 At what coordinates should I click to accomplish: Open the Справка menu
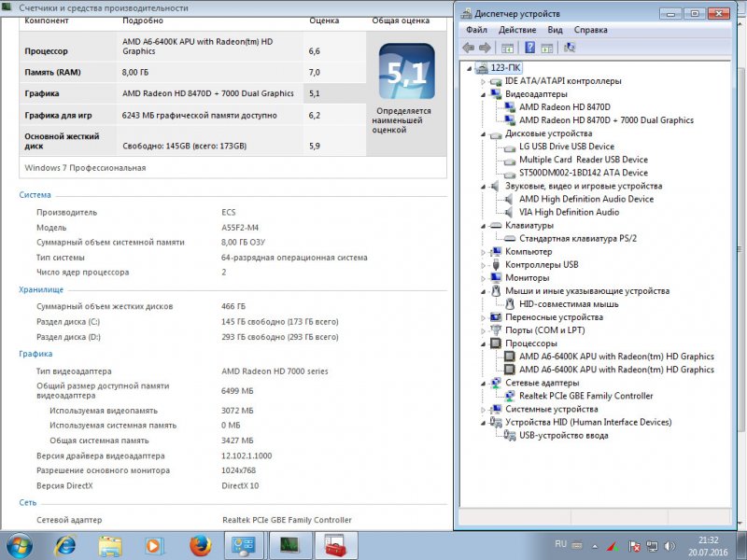click(x=591, y=30)
